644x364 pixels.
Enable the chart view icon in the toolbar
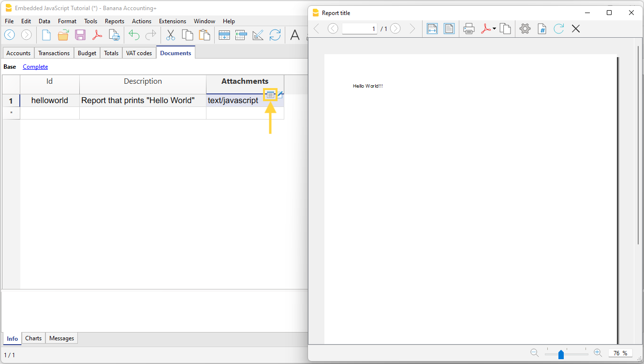click(x=258, y=35)
